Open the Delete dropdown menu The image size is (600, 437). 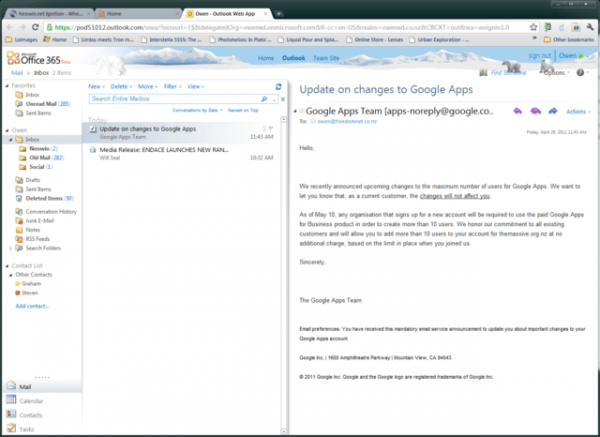tap(121, 86)
